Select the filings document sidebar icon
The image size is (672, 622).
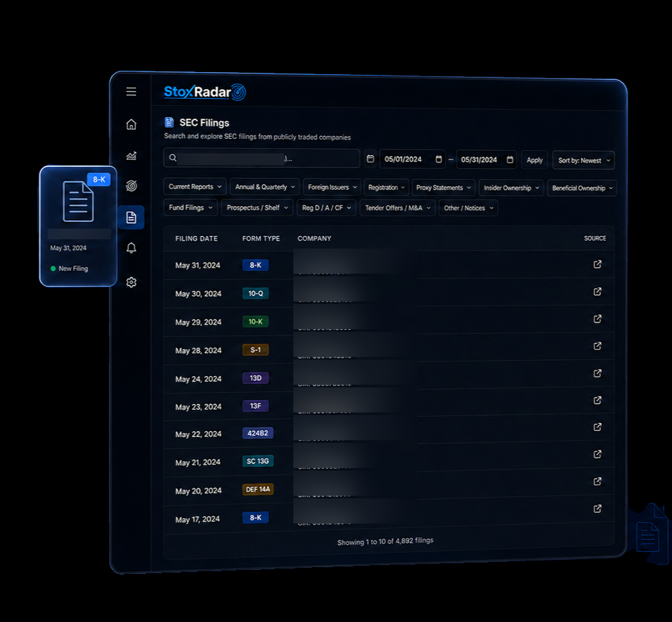pos(131,217)
